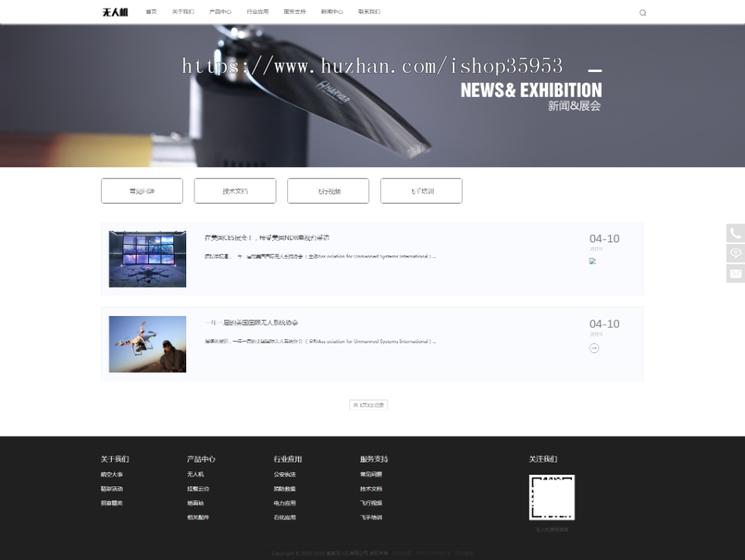745x560 pixels.
Task: Click footer heading 关于我们
Action: point(114,459)
